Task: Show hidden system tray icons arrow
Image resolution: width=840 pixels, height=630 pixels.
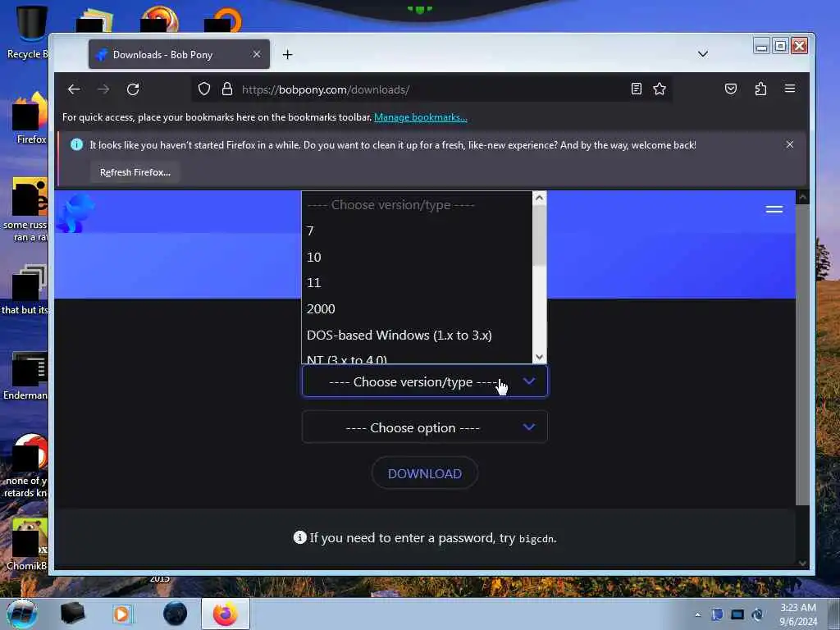Action: point(697,614)
